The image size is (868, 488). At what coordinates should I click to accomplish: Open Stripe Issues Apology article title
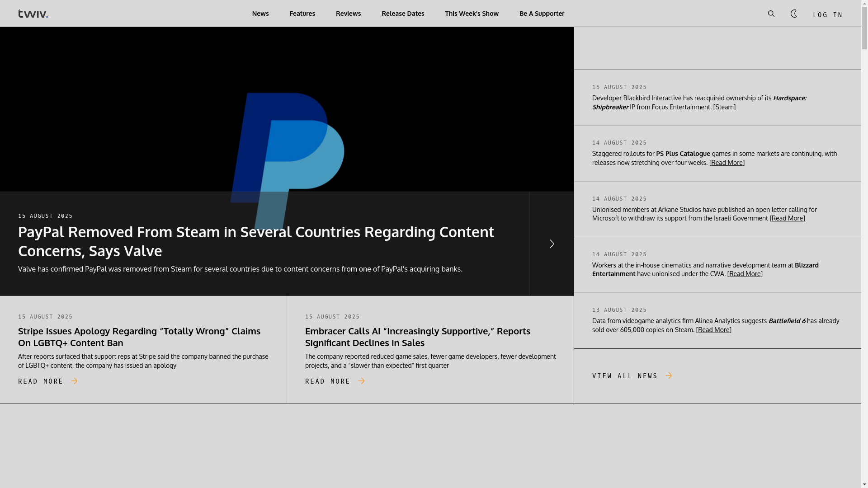[139, 337]
